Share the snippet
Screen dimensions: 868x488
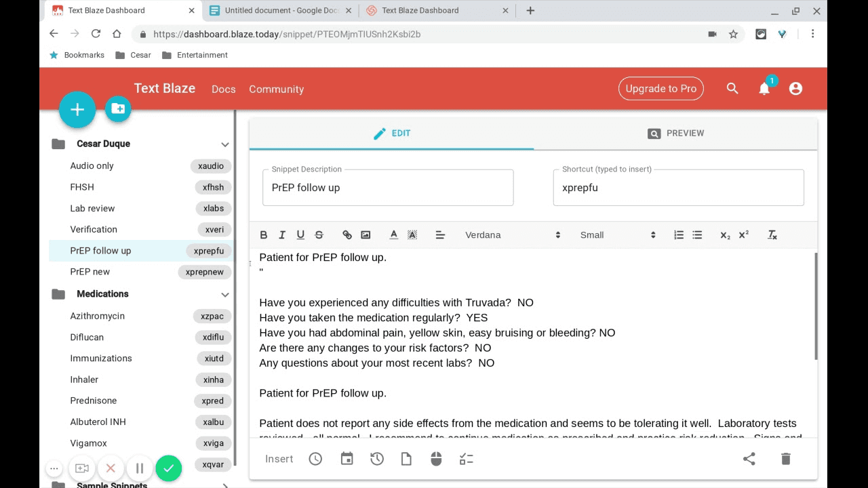[x=749, y=459]
